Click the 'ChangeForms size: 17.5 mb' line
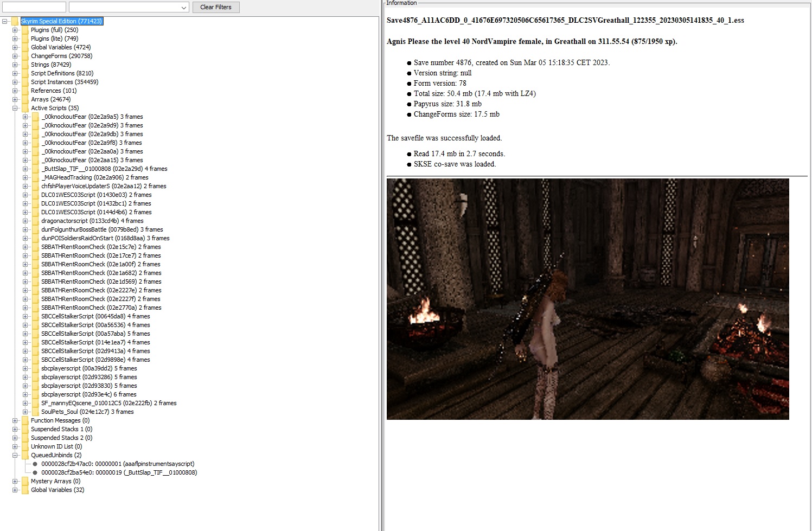This screenshot has width=812, height=531. click(457, 114)
